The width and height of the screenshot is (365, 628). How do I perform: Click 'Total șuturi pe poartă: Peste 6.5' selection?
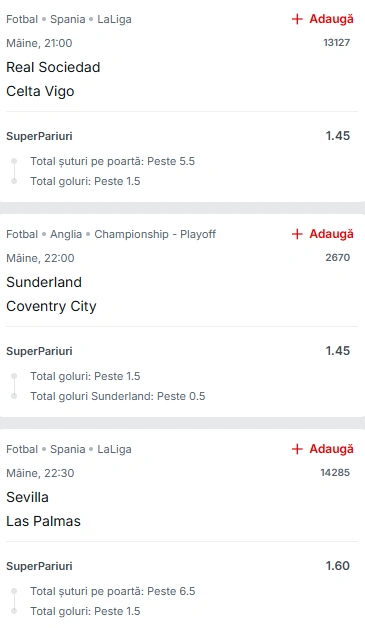(113, 592)
